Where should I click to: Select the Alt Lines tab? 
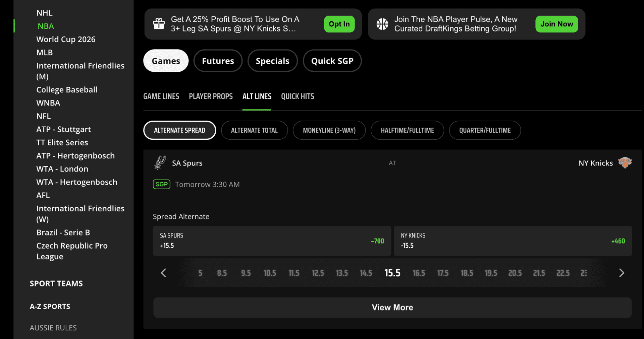tap(257, 96)
